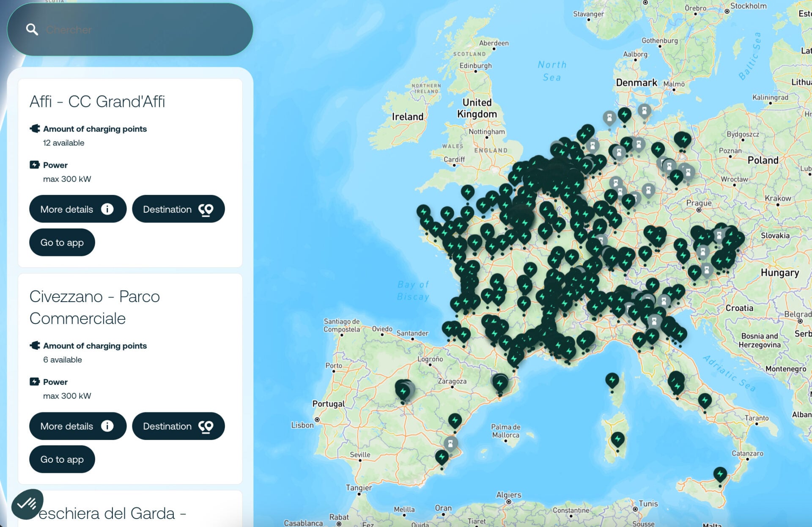Viewport: 812px width, 527px height.
Task: Click the Peschiera del Garda station title
Action: 112,513
